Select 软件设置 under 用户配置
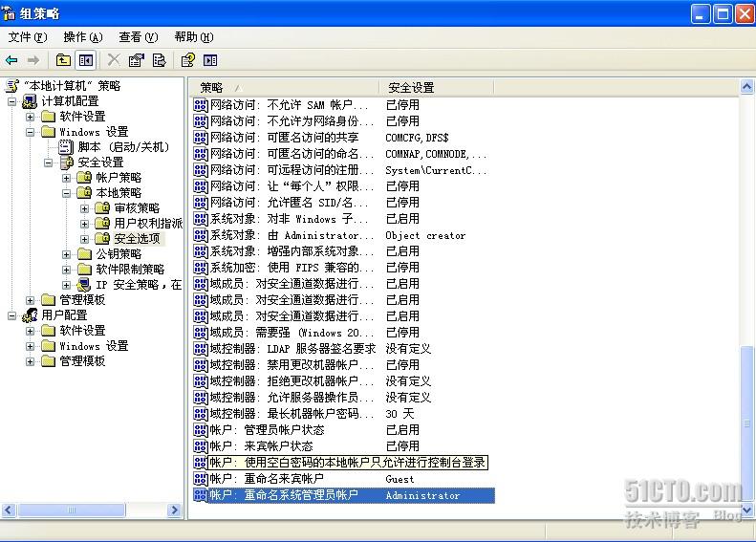 82,331
